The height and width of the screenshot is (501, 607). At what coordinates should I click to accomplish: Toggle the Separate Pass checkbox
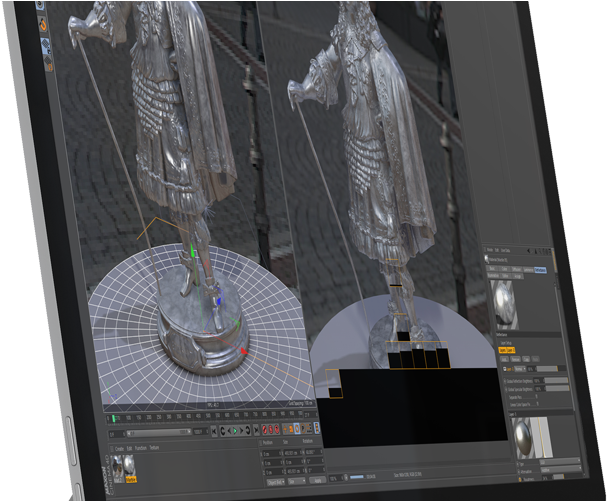[x=536, y=396]
